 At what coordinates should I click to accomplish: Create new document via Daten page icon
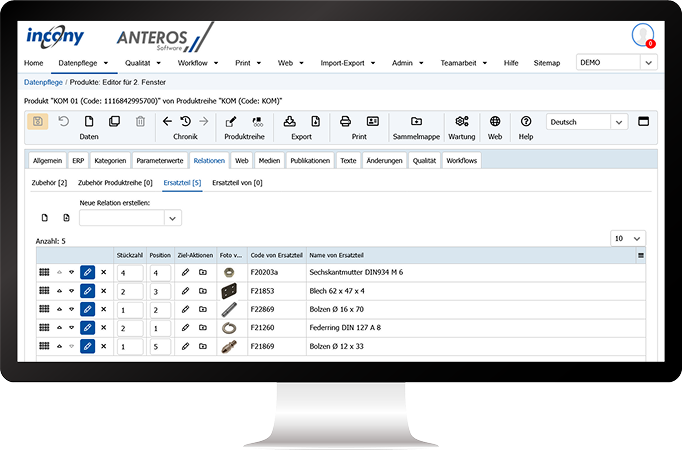click(89, 121)
